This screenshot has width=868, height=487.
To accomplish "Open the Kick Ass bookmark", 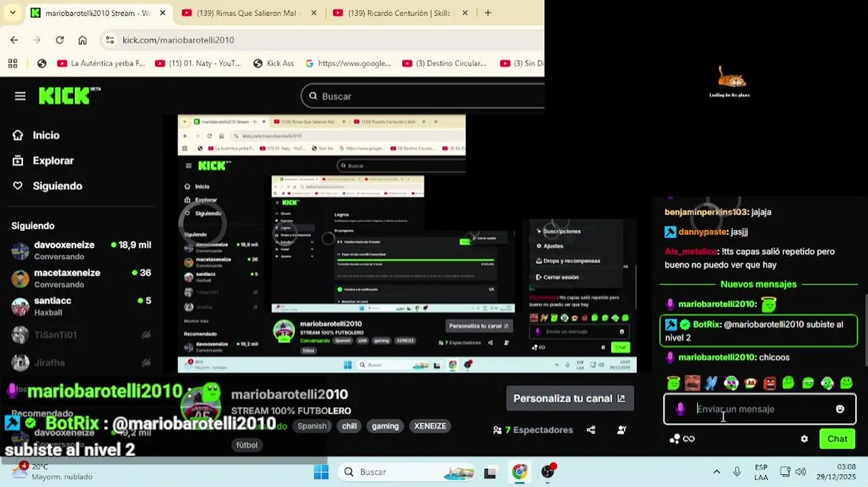I will click(x=273, y=63).
